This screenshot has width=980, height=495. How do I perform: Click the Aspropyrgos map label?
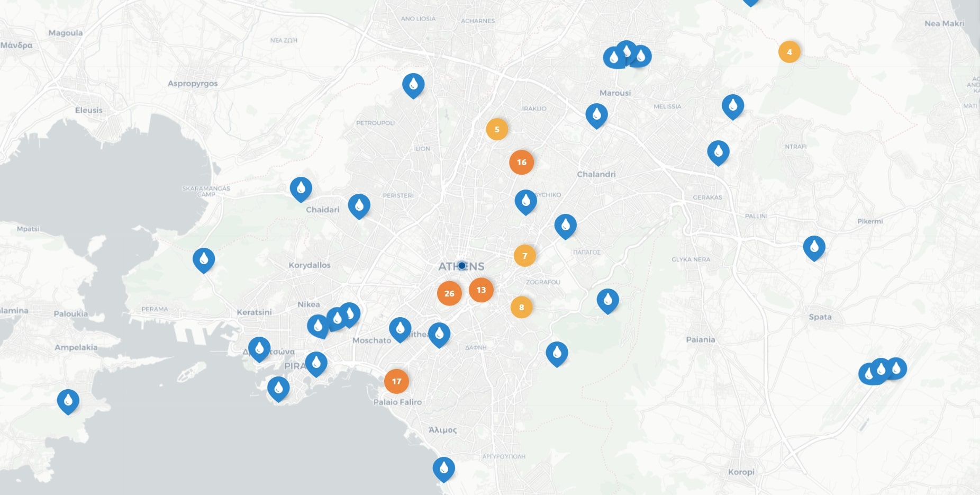pos(193,83)
